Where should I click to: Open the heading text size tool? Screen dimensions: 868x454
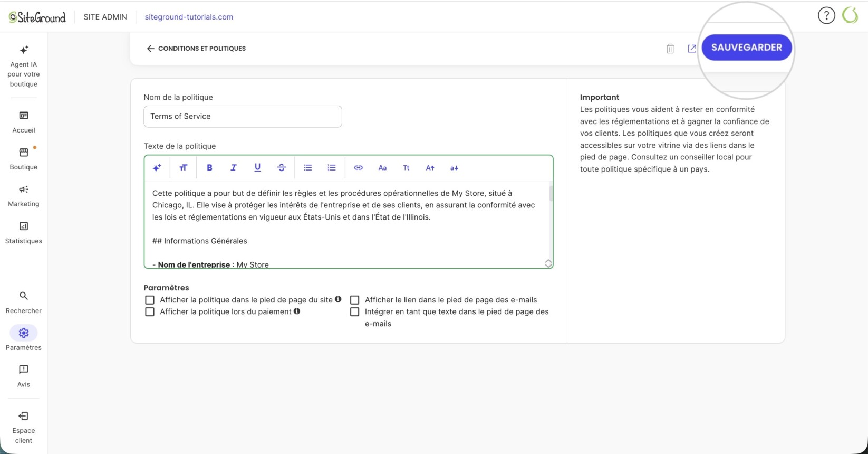pos(184,168)
